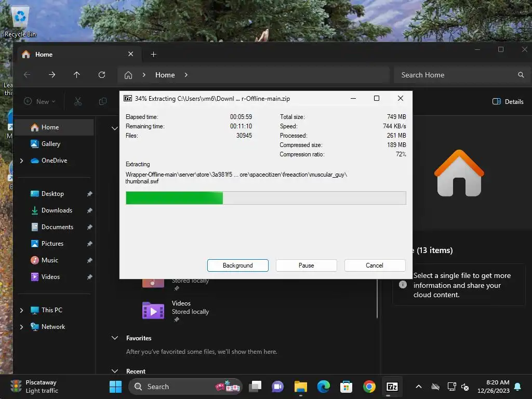This screenshot has width=532, height=399.
Task: Show hidden system tray icons
Action: click(419, 387)
